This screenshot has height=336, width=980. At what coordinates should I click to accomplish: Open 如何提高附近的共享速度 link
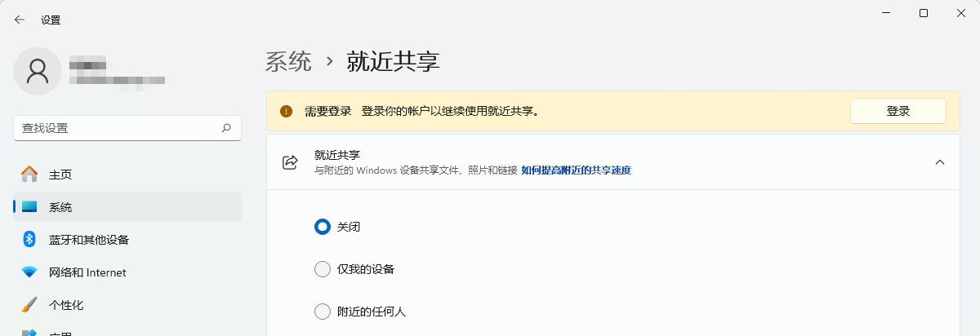pos(576,170)
